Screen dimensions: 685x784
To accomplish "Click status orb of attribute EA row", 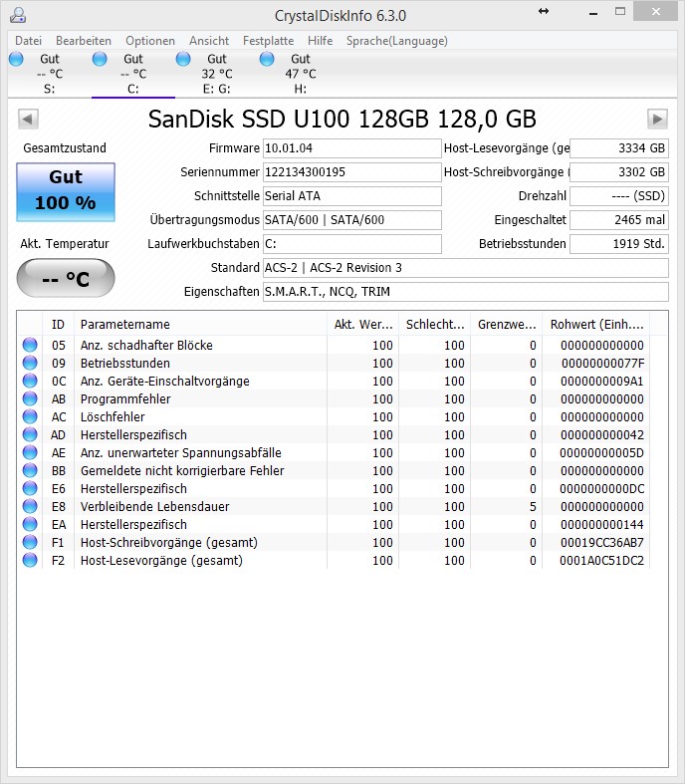I will coord(30,525).
